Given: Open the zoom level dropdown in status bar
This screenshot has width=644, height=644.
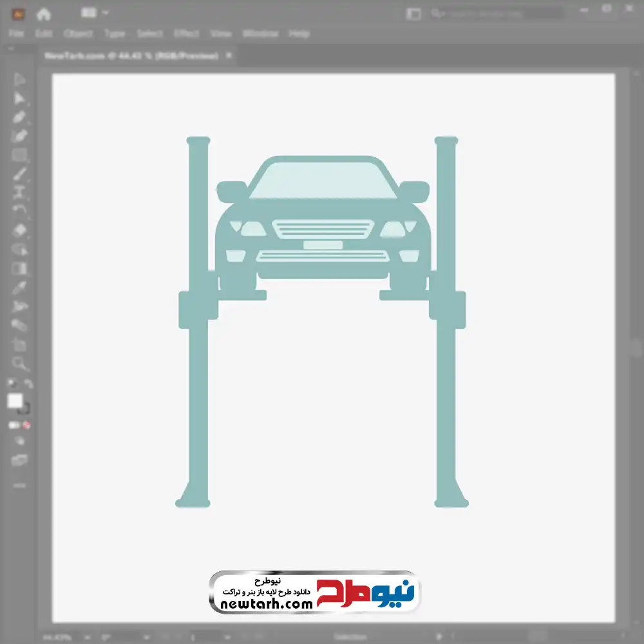Looking at the screenshot, I should tap(71, 637).
